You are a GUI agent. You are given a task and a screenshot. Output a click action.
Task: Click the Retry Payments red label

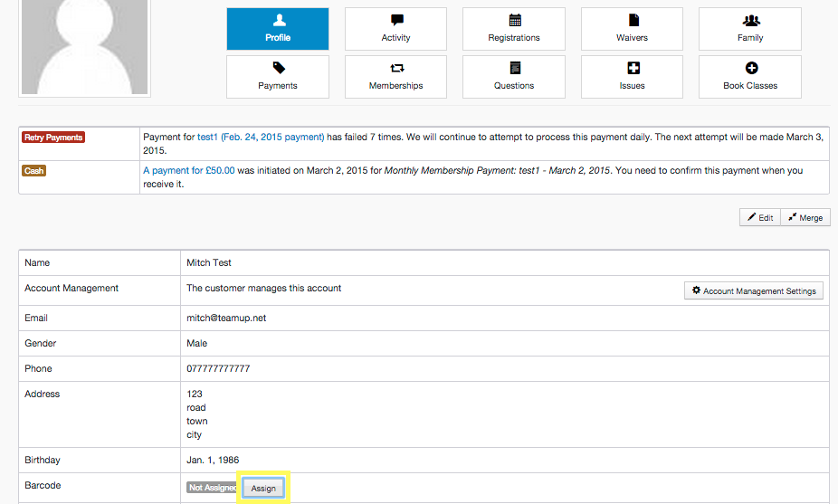click(x=52, y=138)
